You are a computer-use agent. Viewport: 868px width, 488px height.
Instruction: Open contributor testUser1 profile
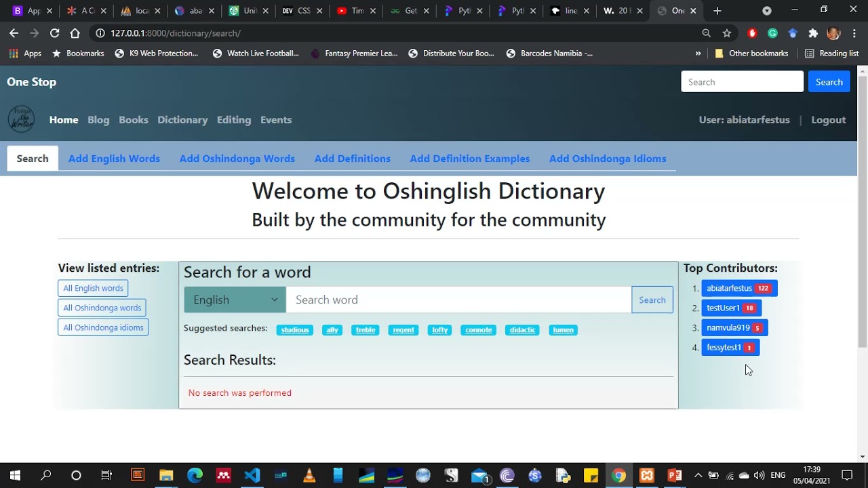click(732, 308)
